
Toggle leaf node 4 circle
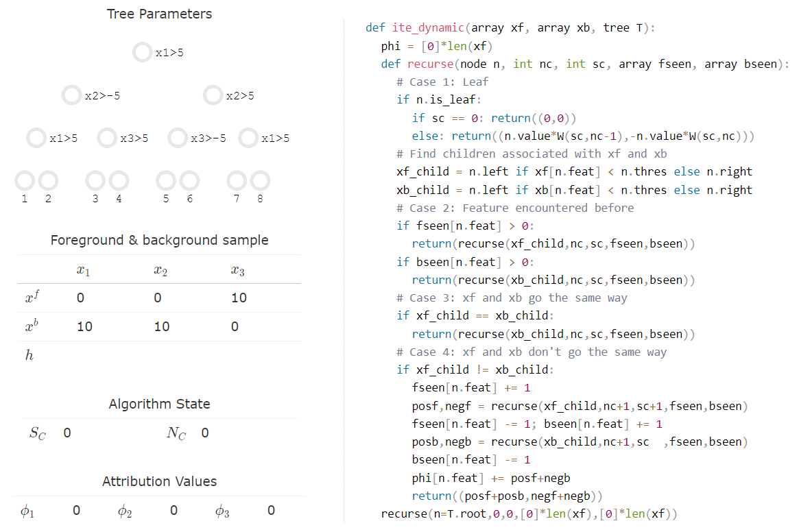119,180
